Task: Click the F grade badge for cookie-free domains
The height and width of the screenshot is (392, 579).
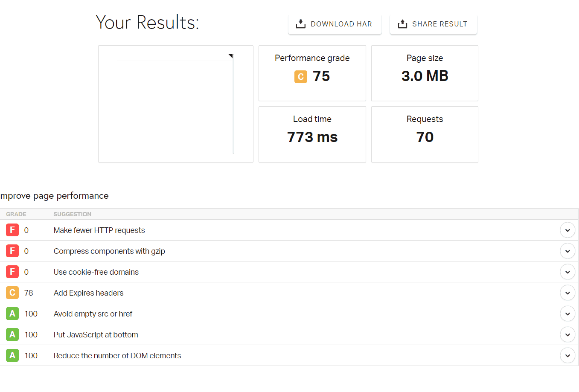Action: (12, 272)
